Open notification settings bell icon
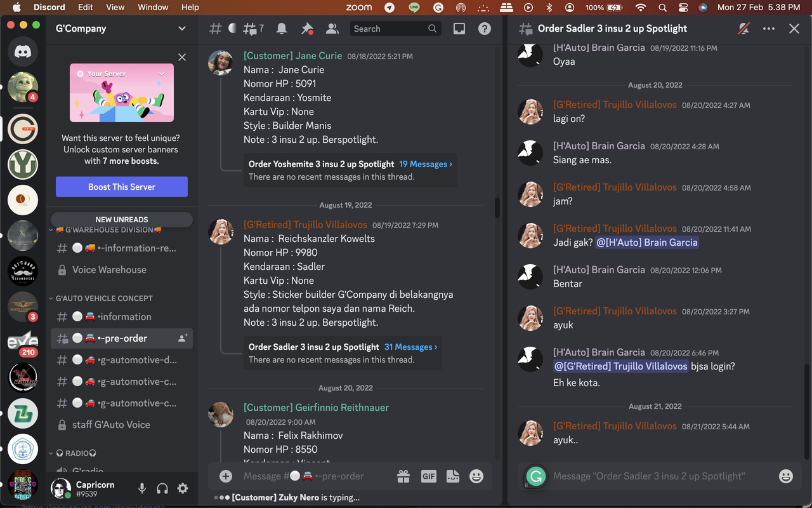 click(282, 29)
